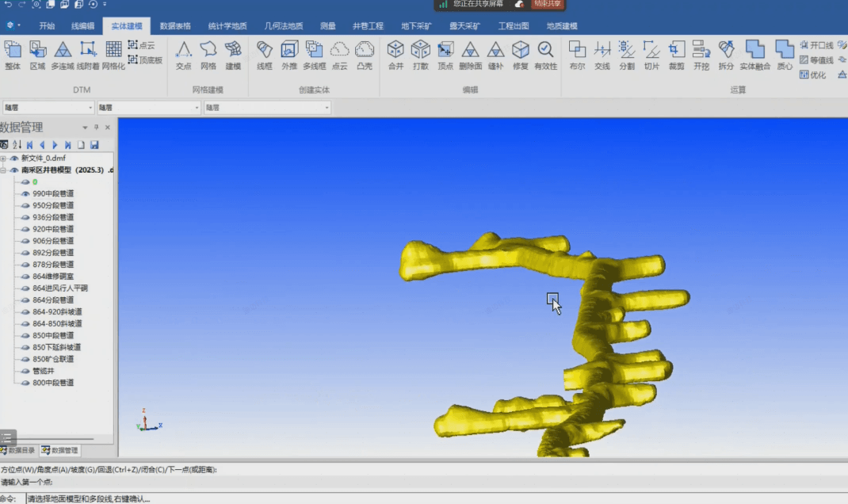
Task: Select the 线框 solid creation tool
Action: point(265,55)
